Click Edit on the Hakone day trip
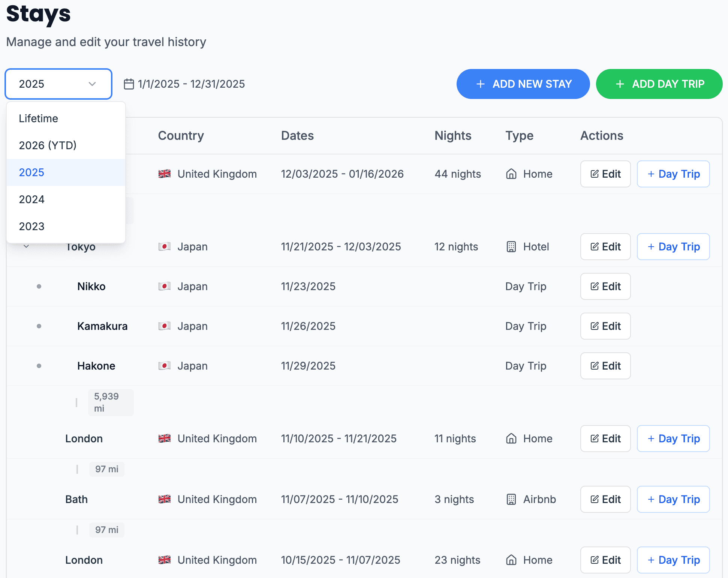728x578 pixels. [605, 366]
